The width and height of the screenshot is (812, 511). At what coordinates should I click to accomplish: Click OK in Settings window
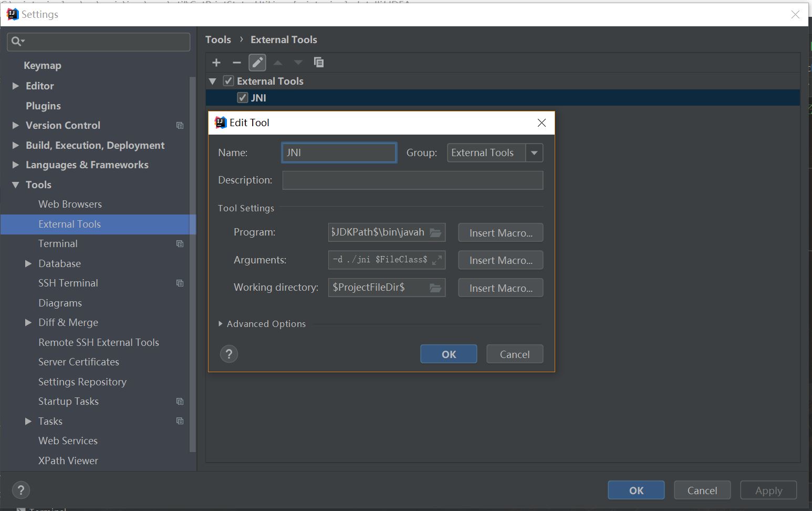coord(636,490)
